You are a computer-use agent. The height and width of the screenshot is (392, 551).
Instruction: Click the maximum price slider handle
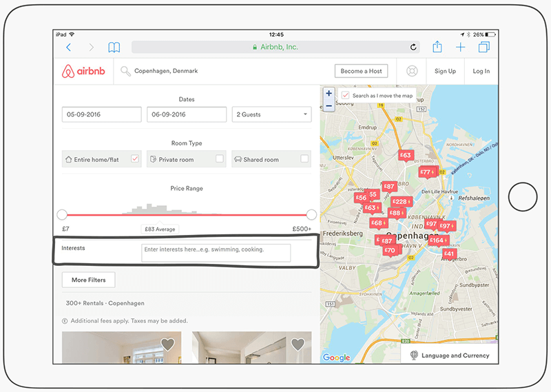click(x=311, y=214)
